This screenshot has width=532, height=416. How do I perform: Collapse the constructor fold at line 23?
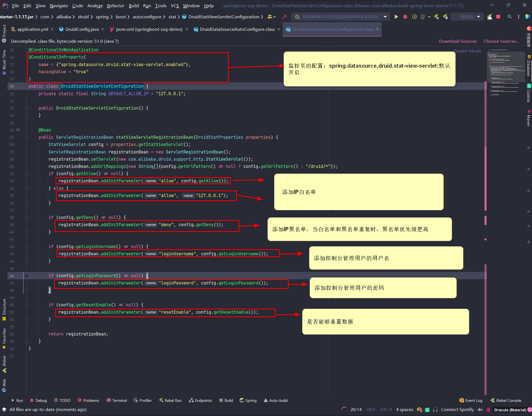(27, 108)
